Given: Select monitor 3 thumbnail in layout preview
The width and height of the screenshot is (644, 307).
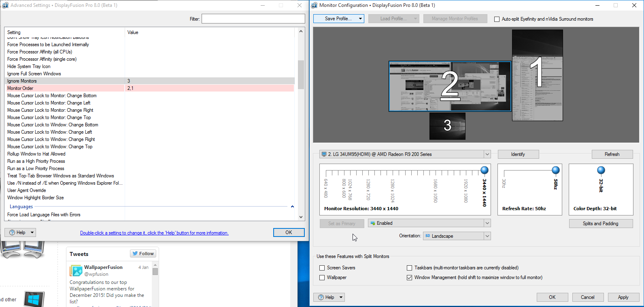Looking at the screenshot, I should click(x=447, y=126).
